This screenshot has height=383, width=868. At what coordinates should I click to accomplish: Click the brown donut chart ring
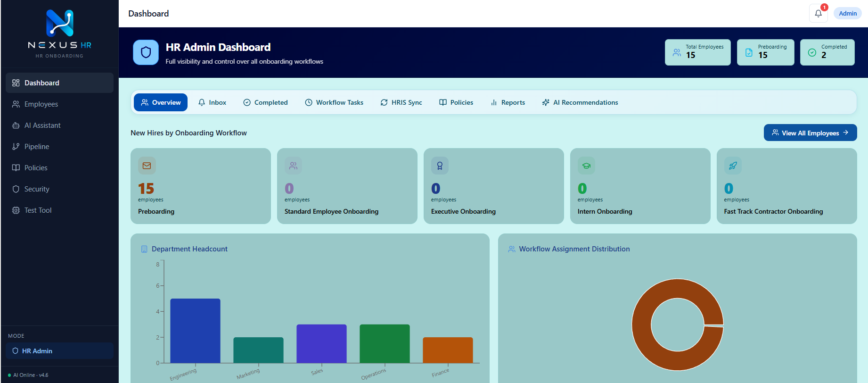coord(641,325)
